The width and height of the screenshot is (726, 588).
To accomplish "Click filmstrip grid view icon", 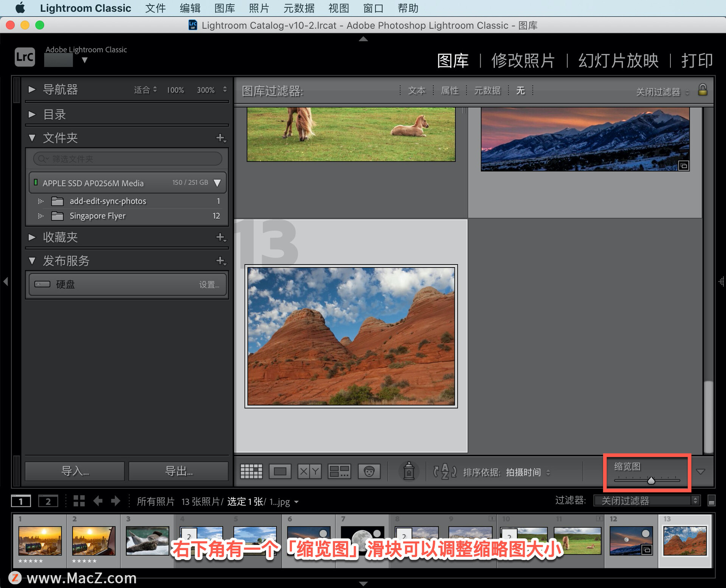I will 79,501.
